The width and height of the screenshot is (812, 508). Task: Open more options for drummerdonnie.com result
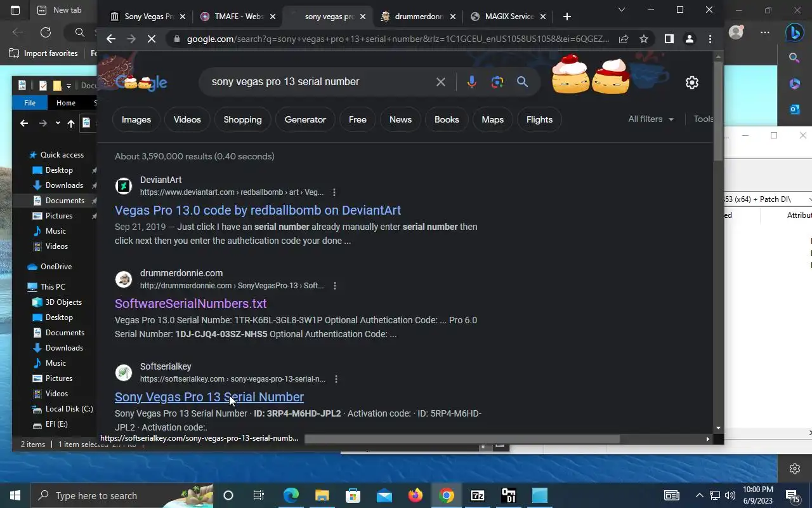(335, 286)
